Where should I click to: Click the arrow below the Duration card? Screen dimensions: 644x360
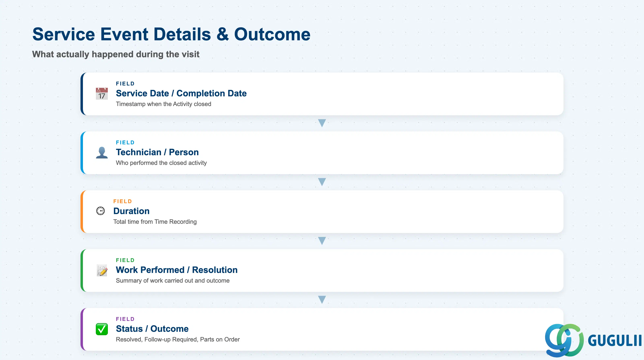322,241
